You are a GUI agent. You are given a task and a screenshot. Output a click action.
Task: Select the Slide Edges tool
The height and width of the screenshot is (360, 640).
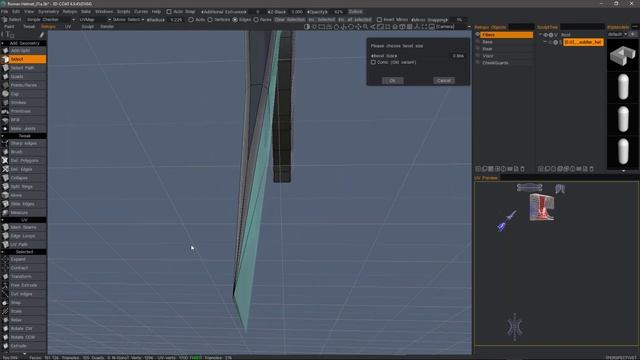[x=24, y=204]
